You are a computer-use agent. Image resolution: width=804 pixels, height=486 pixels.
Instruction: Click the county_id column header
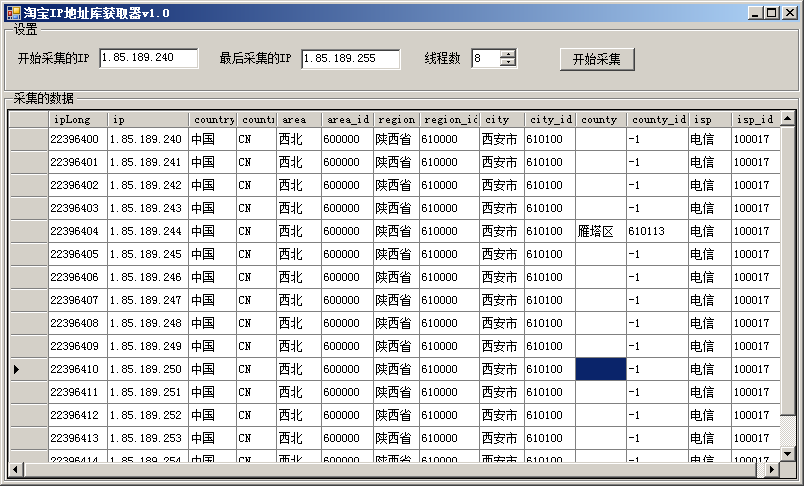coord(657,119)
